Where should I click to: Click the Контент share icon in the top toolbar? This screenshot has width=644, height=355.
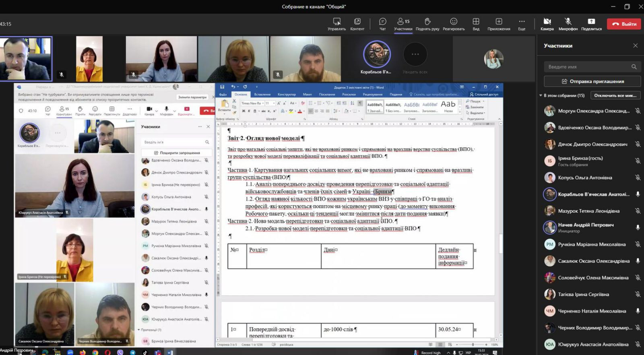pos(357,24)
